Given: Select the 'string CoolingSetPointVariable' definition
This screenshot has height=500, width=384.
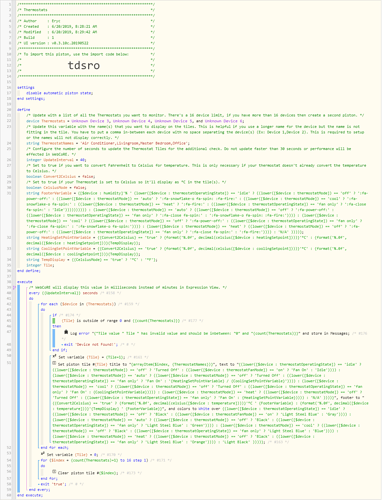Looking at the screenshot, I should (187, 251).
